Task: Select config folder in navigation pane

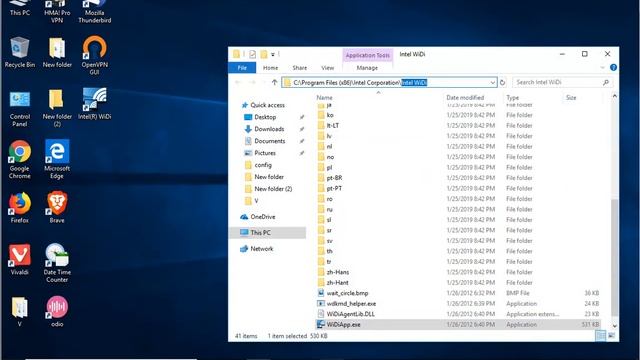Action: [263, 165]
